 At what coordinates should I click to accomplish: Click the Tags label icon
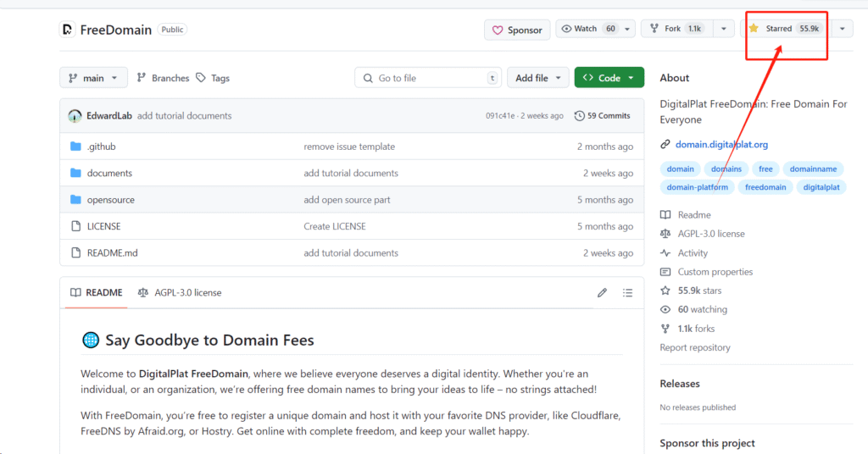tap(201, 78)
